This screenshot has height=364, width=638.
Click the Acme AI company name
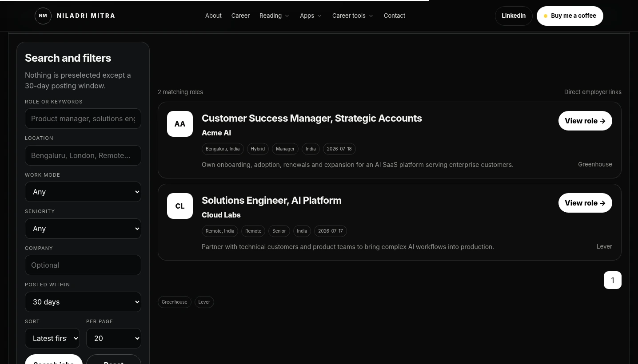(x=216, y=133)
